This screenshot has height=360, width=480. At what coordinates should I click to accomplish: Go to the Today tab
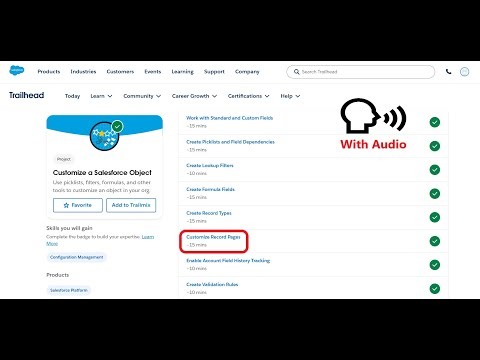click(x=72, y=96)
